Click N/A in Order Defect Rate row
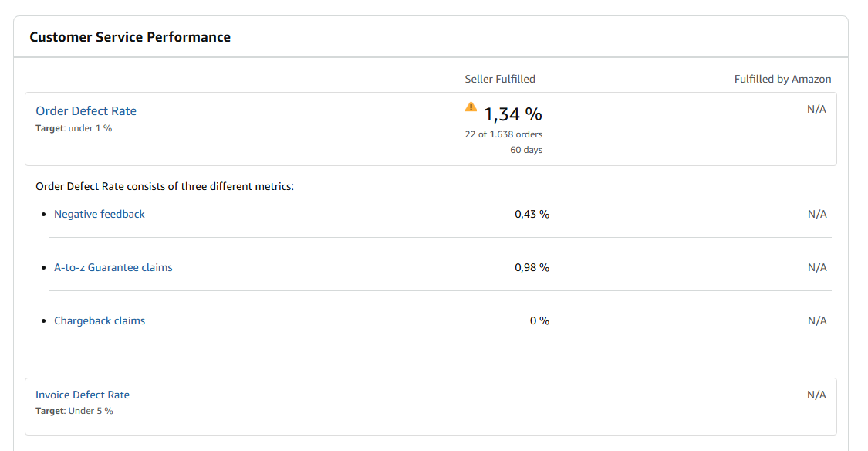This screenshot has width=868, height=451. 816,109
